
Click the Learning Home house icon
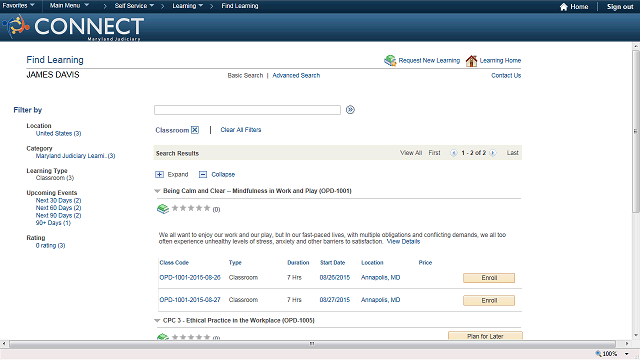[471, 60]
